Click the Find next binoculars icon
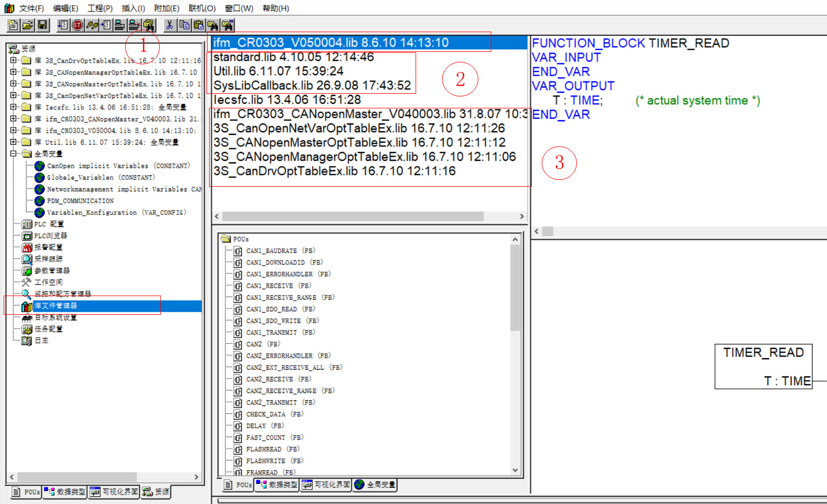Viewport: 827px width, 504px height. pos(227,25)
